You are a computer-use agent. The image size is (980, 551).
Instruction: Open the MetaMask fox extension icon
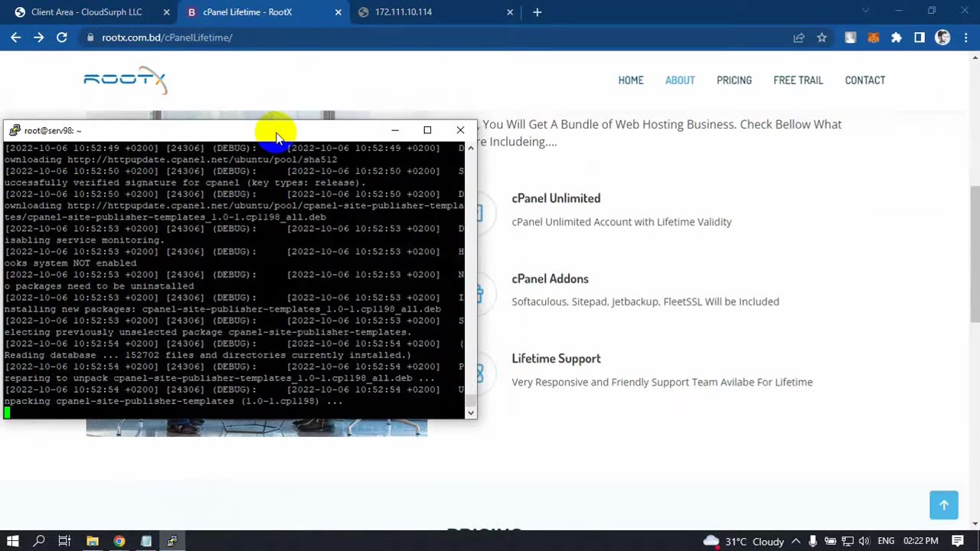(874, 37)
